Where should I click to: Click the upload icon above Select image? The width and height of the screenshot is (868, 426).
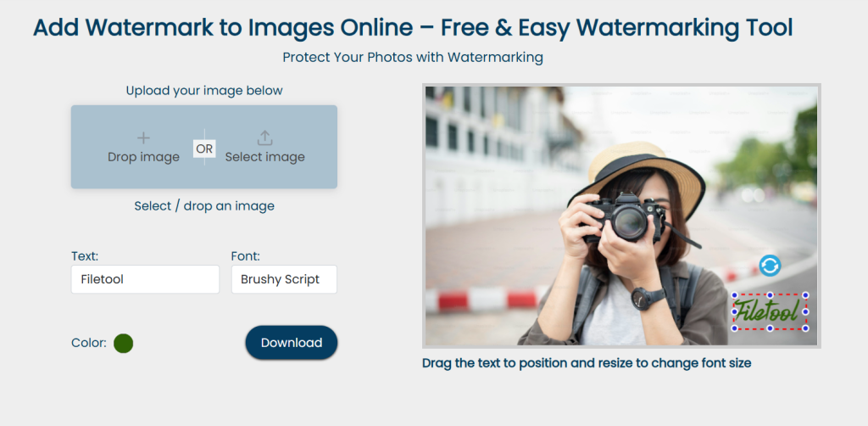pyautogui.click(x=264, y=138)
